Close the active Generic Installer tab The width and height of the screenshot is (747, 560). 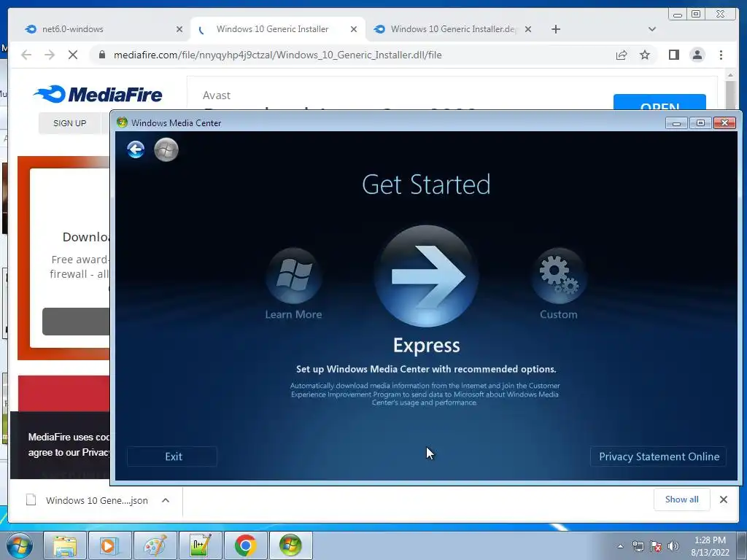(354, 29)
